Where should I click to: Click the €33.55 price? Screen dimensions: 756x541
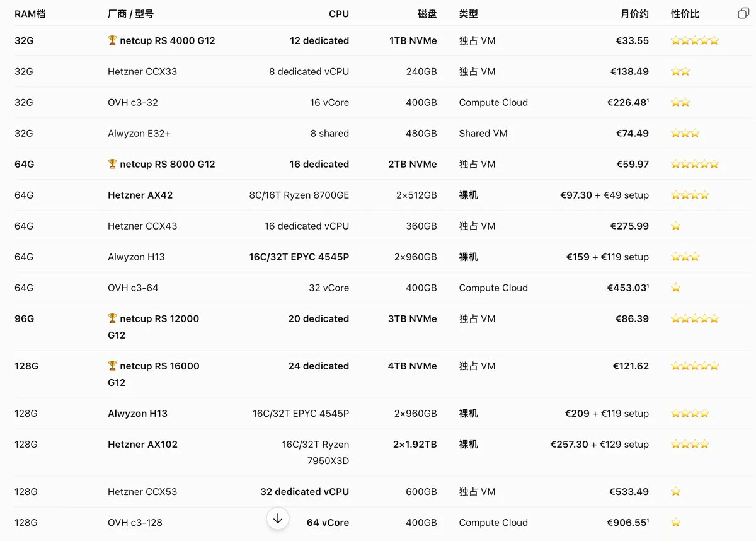click(x=633, y=40)
